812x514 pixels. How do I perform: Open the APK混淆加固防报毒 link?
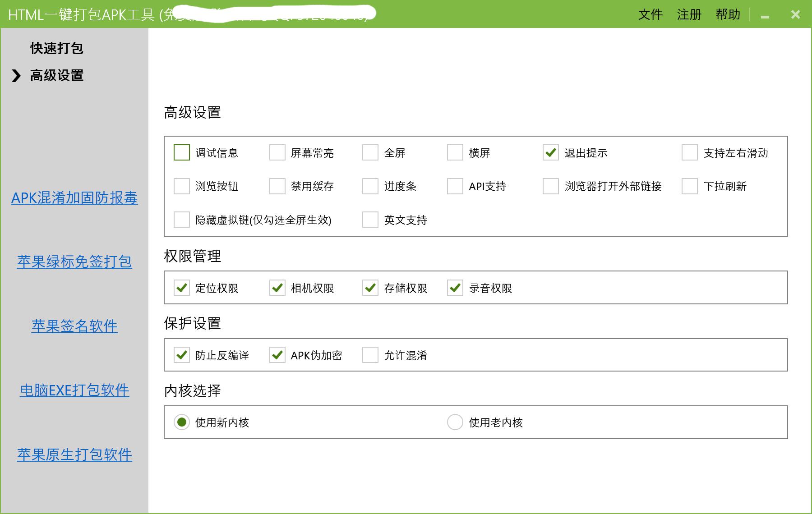(74, 198)
